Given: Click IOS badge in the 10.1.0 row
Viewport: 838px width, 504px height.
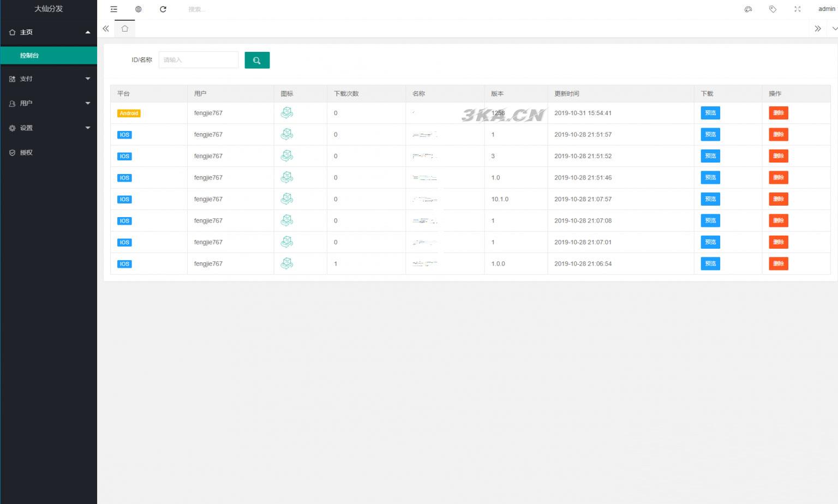Looking at the screenshot, I should [124, 200].
